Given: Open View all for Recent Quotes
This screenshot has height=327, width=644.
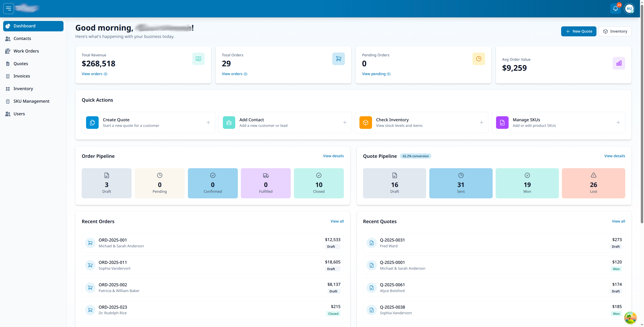Looking at the screenshot, I should [618, 221].
